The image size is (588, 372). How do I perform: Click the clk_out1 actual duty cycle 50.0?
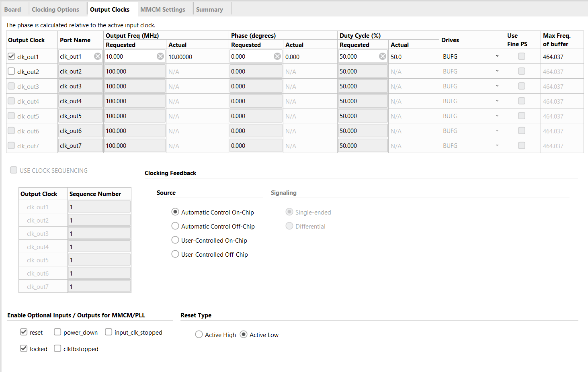tap(396, 57)
